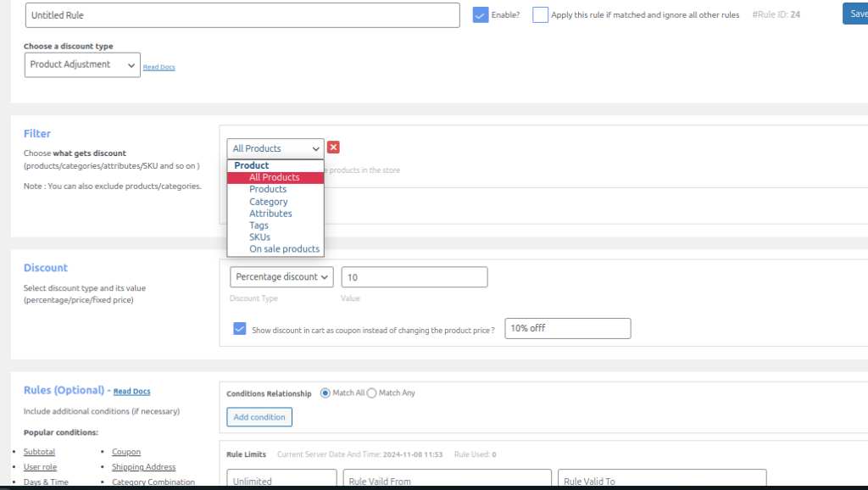This screenshot has height=490, width=868.
Task: Click the Unlimited rule limit field
Action: click(x=281, y=480)
